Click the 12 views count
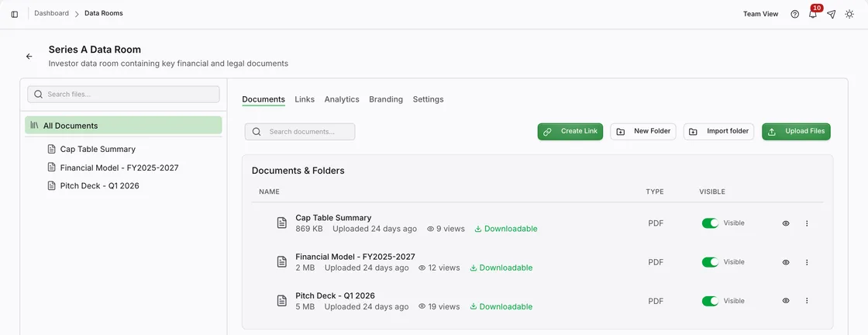Screen dimensions: 868x335 coord(439,268)
